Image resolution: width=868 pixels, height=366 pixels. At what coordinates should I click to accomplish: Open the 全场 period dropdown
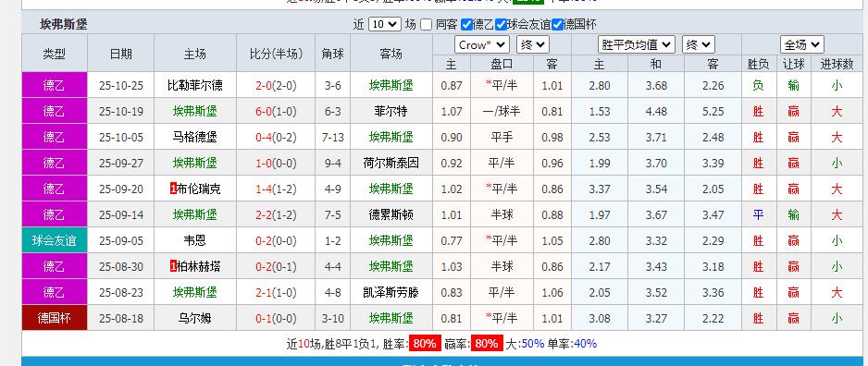(x=801, y=44)
